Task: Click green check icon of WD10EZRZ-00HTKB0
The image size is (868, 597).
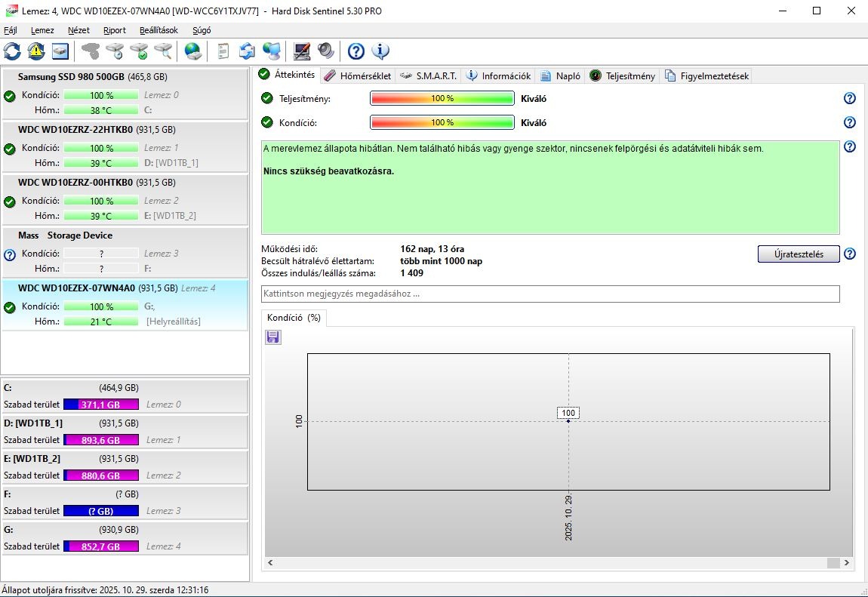Action: point(10,202)
